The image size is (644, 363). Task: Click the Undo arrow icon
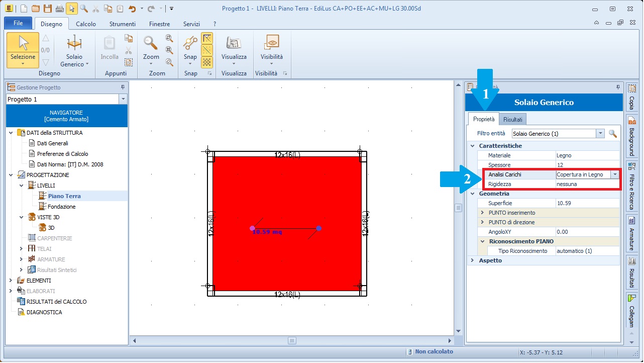pos(132,9)
